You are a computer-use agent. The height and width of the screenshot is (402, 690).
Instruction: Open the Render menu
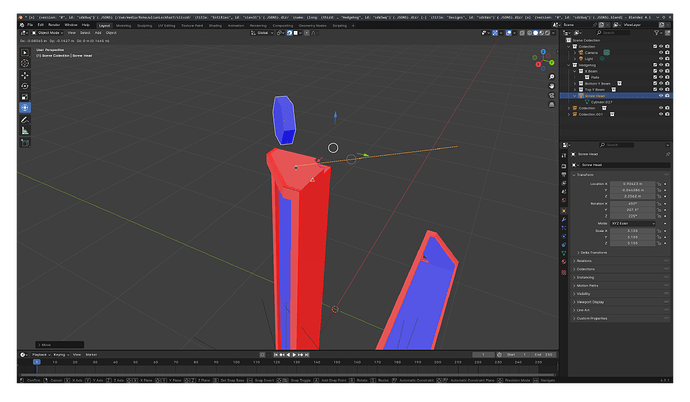coord(54,25)
